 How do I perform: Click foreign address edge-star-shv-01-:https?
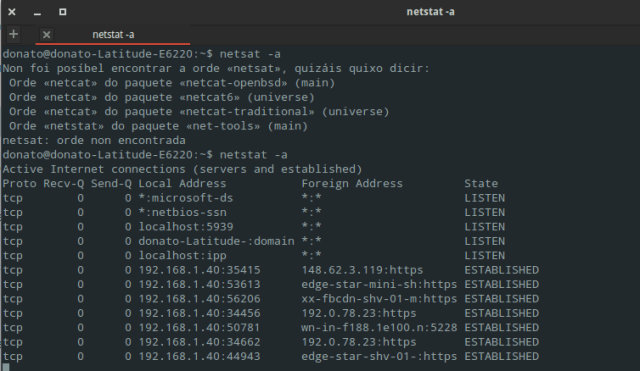tap(379, 356)
